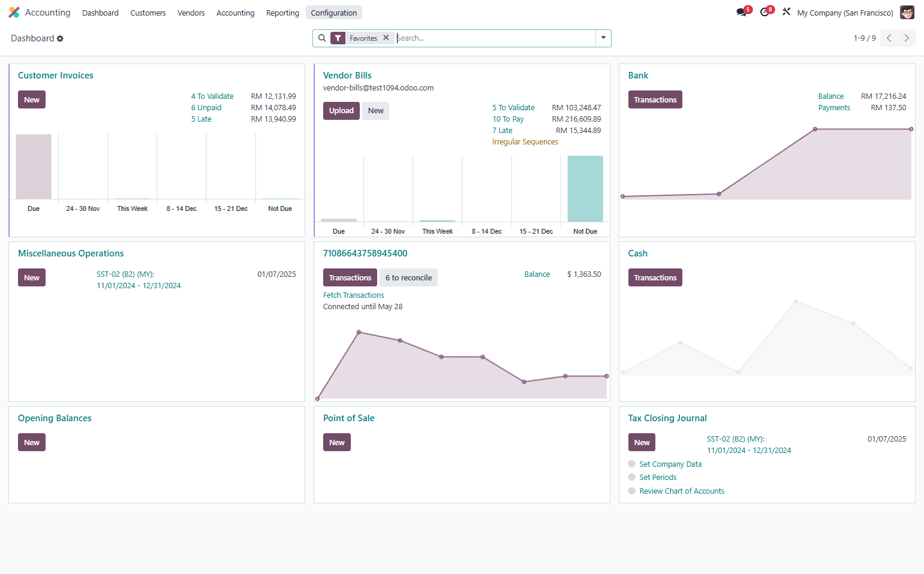
Task: Open Review Chart of Accounts step
Action: [x=682, y=491]
